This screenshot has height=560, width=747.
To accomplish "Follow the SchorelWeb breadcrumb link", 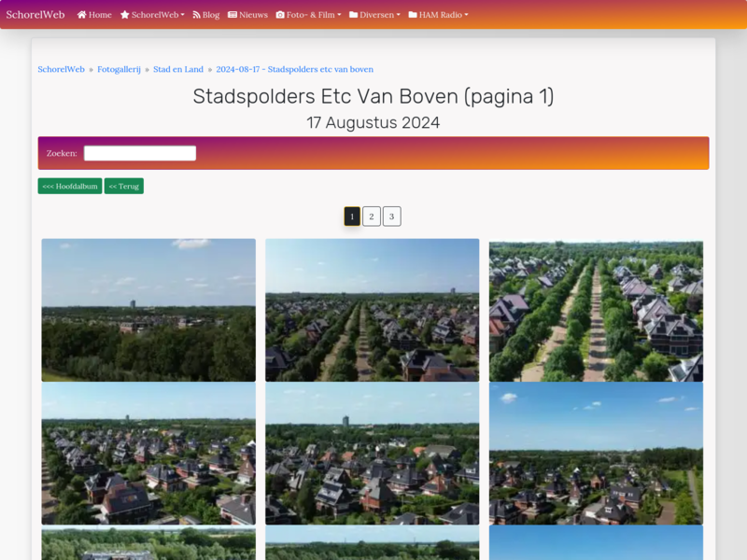I will tap(61, 69).
